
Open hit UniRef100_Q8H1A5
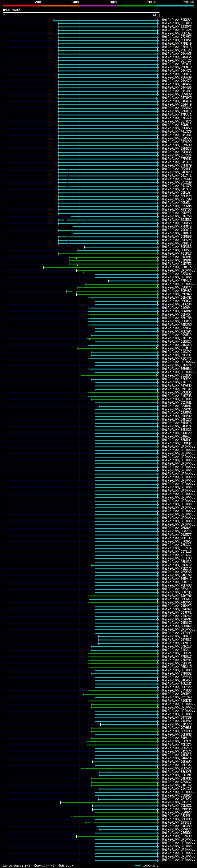[177, 33]
